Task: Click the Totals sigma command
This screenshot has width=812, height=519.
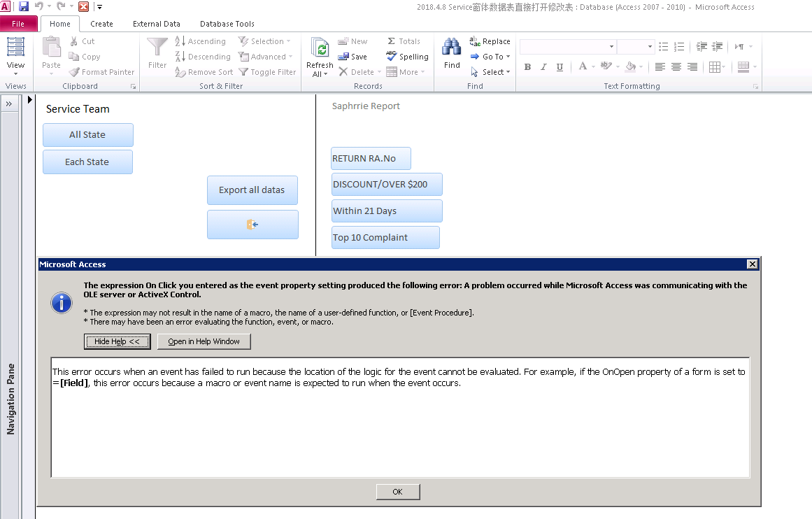Action: [404, 41]
